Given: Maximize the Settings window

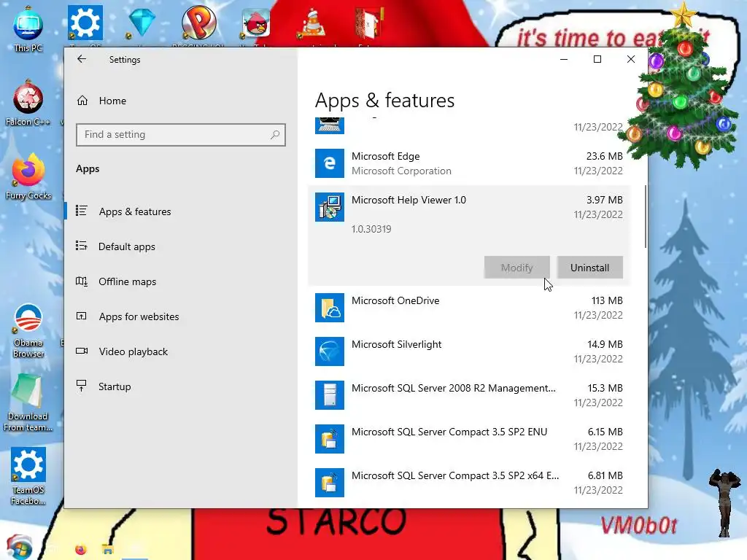Looking at the screenshot, I should [x=597, y=59].
